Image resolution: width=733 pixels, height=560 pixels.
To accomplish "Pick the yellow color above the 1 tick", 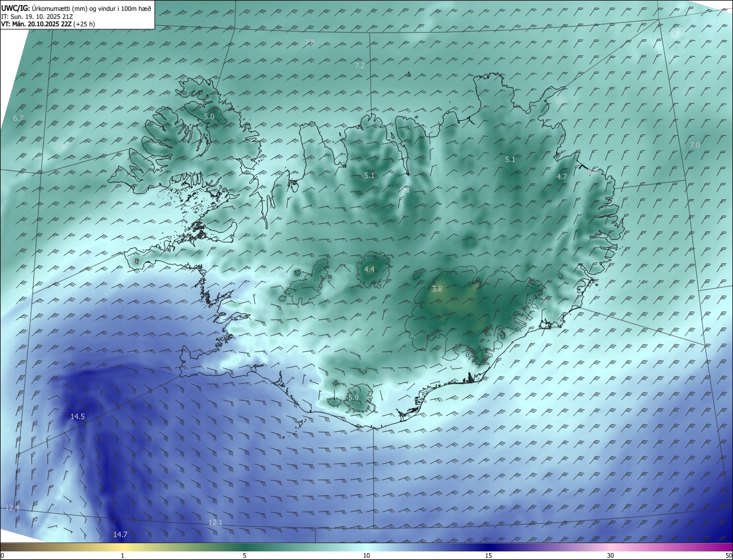I will pos(123,547).
